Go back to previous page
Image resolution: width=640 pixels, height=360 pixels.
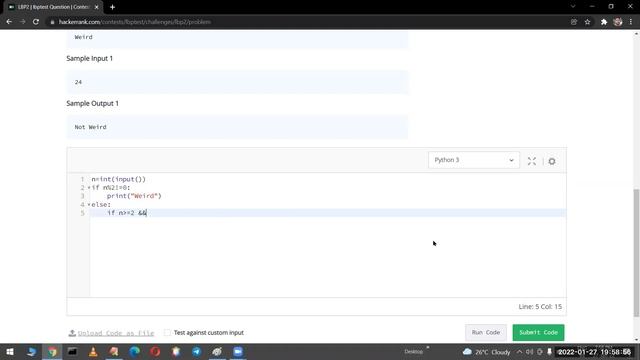coord(9,22)
